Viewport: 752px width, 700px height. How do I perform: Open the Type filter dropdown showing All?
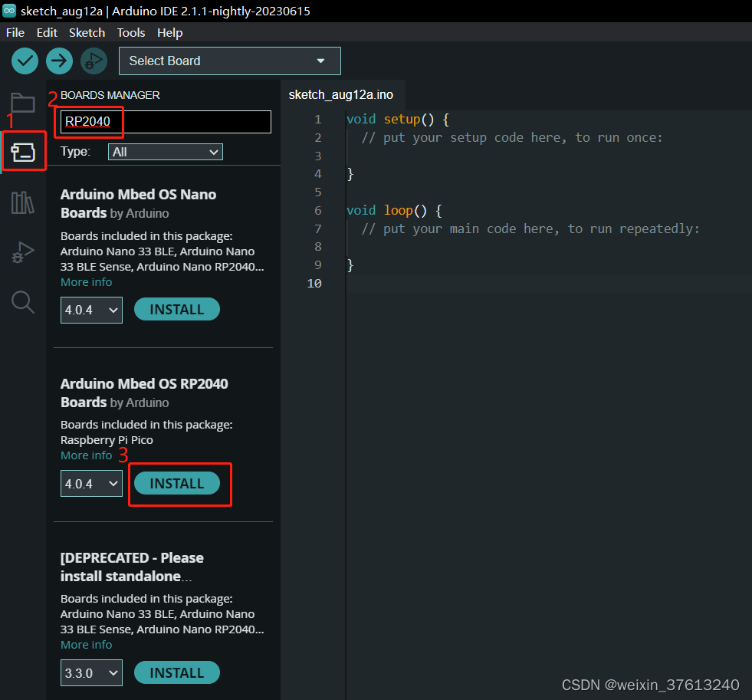point(165,152)
